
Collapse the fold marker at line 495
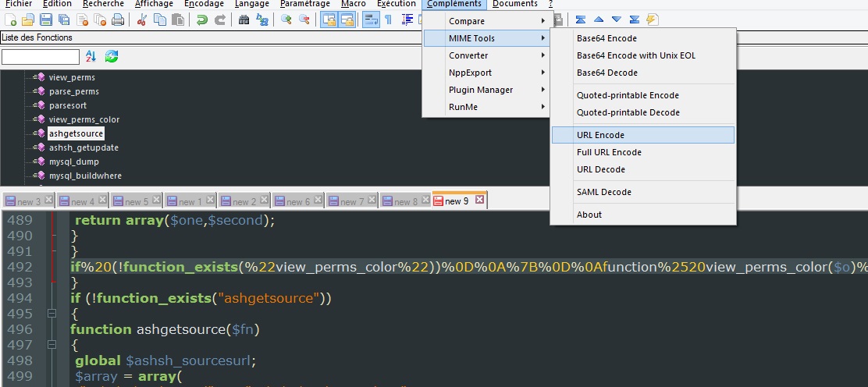pyautogui.click(x=52, y=313)
